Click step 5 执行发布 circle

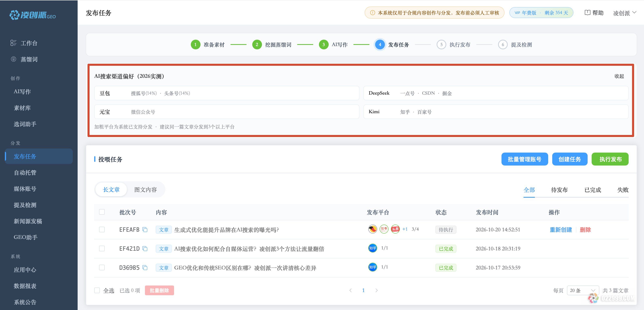pyautogui.click(x=441, y=45)
